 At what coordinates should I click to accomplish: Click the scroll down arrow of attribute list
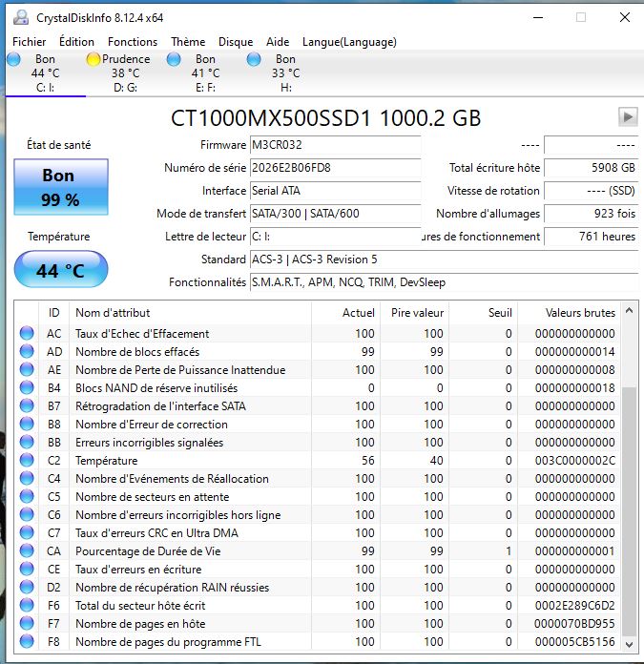(629, 645)
